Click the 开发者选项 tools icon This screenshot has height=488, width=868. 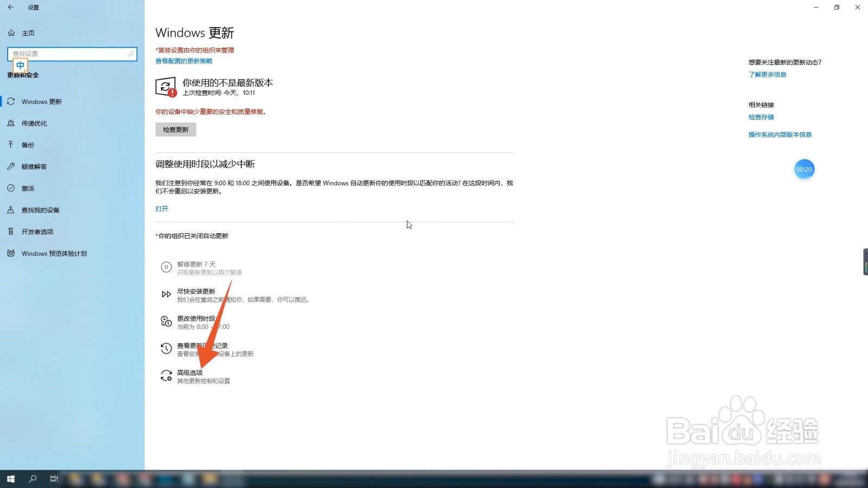pyautogui.click(x=11, y=232)
